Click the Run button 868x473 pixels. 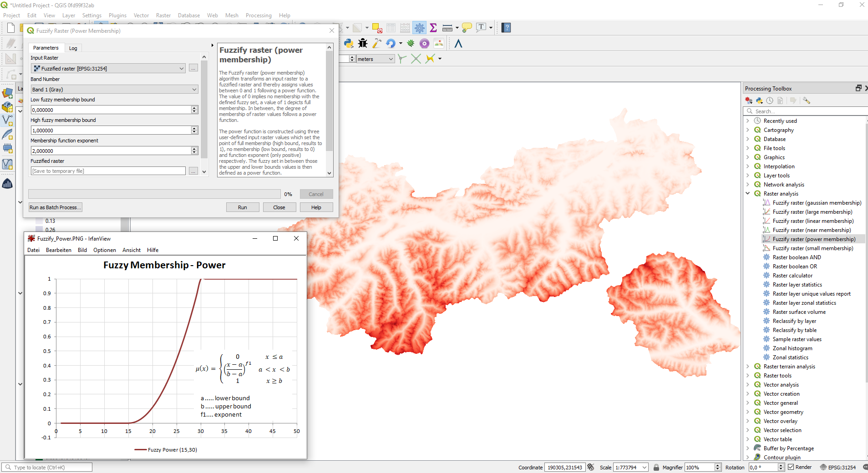click(242, 207)
